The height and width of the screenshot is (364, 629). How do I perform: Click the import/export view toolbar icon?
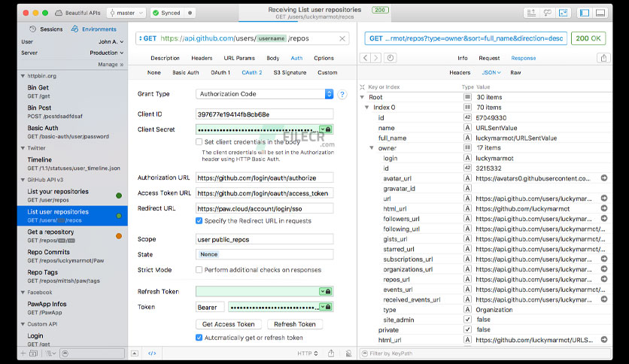(564, 13)
